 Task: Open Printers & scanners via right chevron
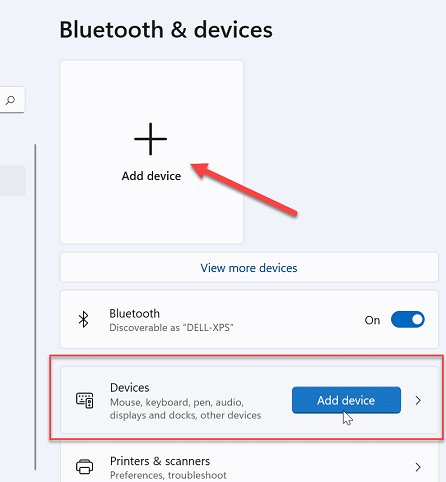(x=418, y=467)
